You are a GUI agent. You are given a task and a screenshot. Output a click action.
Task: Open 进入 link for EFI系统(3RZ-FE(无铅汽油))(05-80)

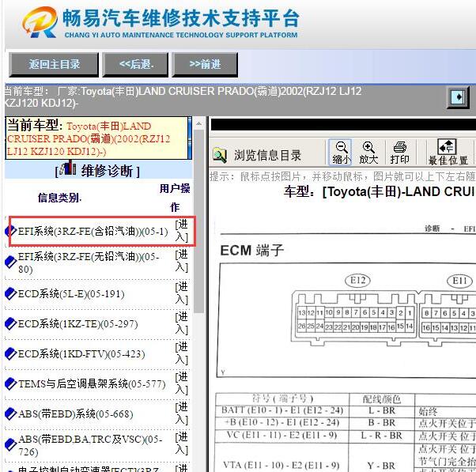pos(182,261)
